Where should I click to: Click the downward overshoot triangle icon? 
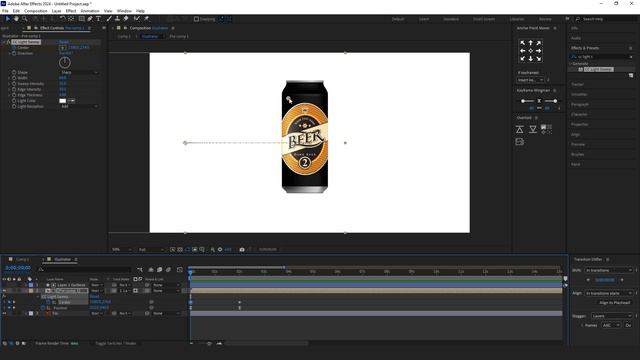(533, 129)
